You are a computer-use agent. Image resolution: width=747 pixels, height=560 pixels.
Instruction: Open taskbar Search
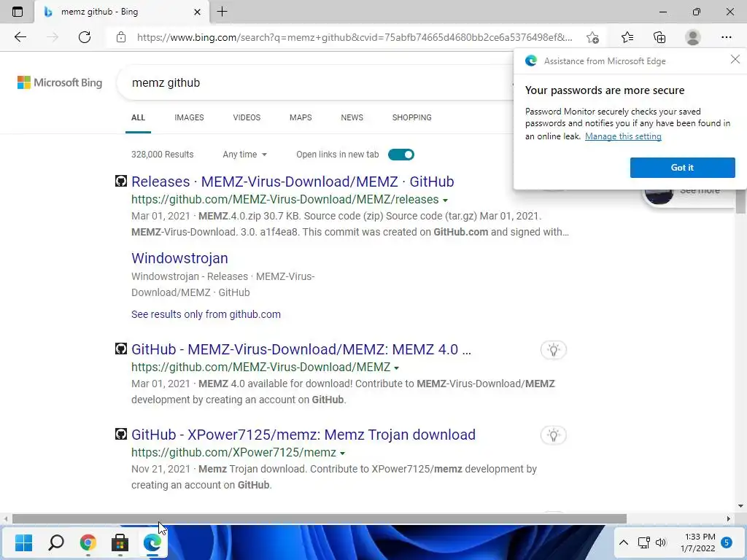tap(55, 542)
